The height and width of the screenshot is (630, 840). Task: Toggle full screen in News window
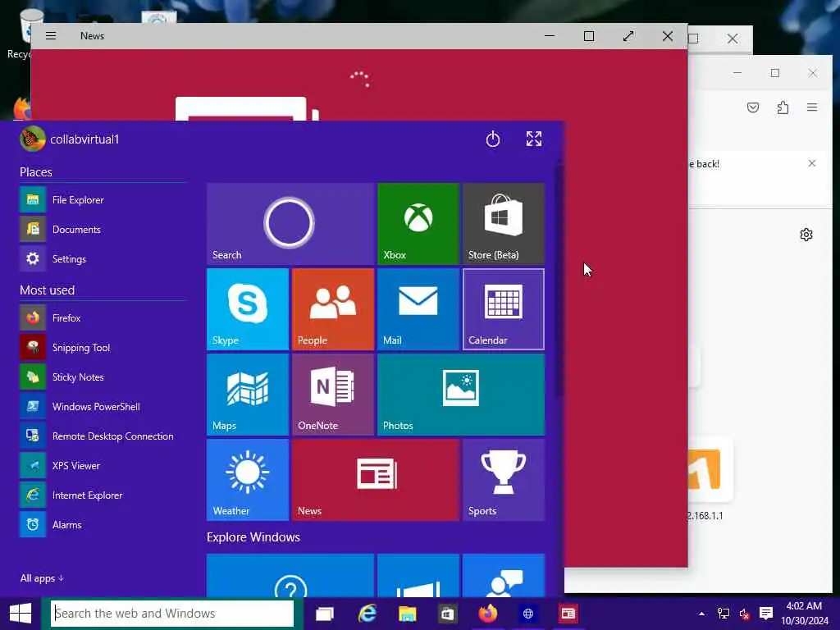click(628, 36)
